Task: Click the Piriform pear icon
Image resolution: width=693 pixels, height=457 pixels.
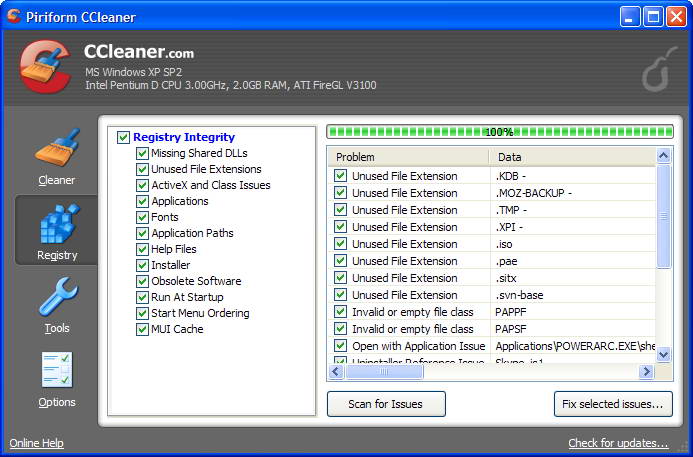Action: [x=655, y=72]
